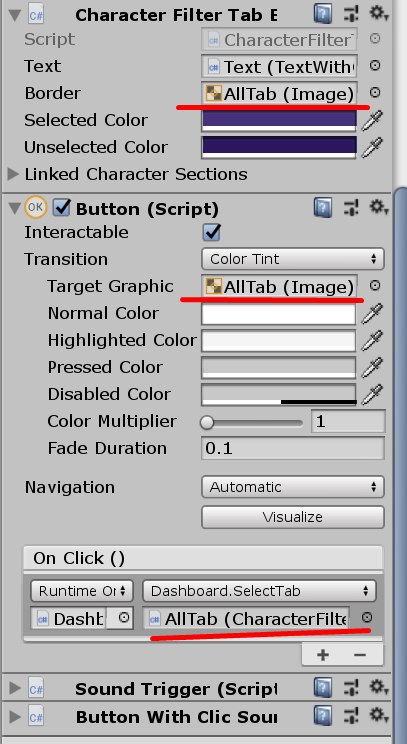Screen dimensions: 407x744
Task: Use eyedropper for Pressed Color
Action: (x=372, y=367)
